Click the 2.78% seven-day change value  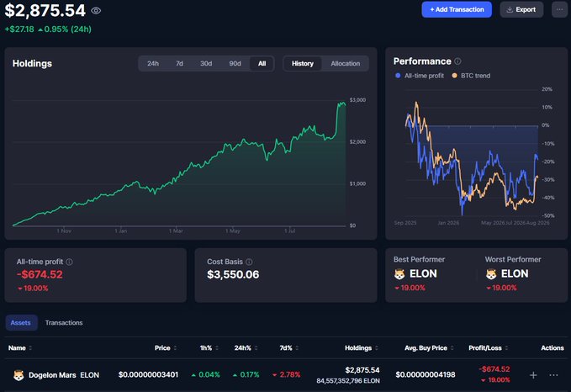point(287,374)
